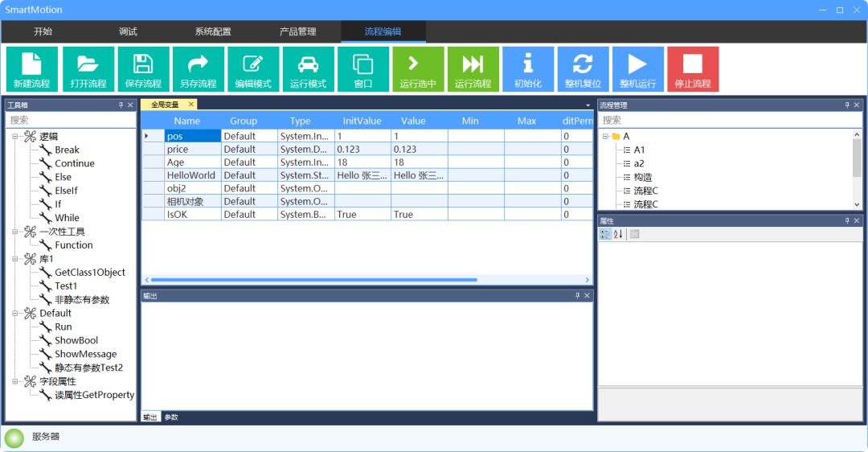
Task: Click 另存流程 save-as button
Action: click(199, 68)
